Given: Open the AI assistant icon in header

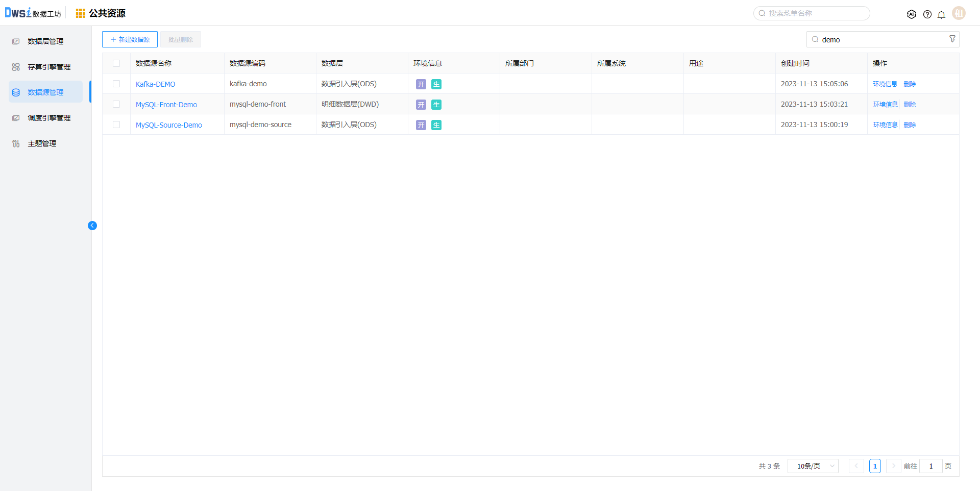Looking at the screenshot, I should pyautogui.click(x=911, y=14).
